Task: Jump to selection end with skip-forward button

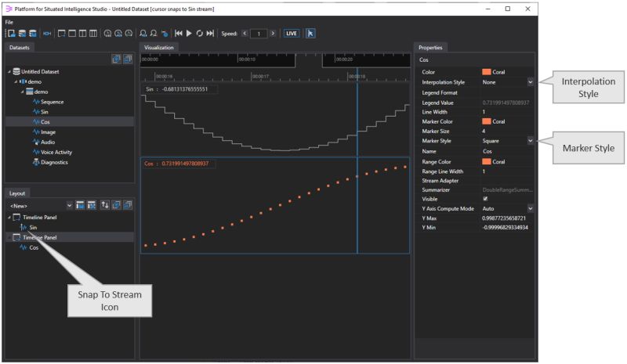Action: 210,34
